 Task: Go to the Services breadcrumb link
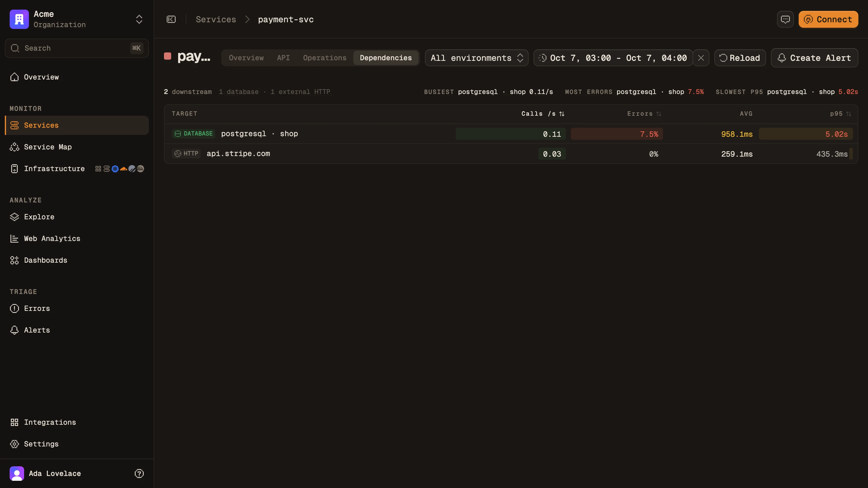[x=216, y=20]
